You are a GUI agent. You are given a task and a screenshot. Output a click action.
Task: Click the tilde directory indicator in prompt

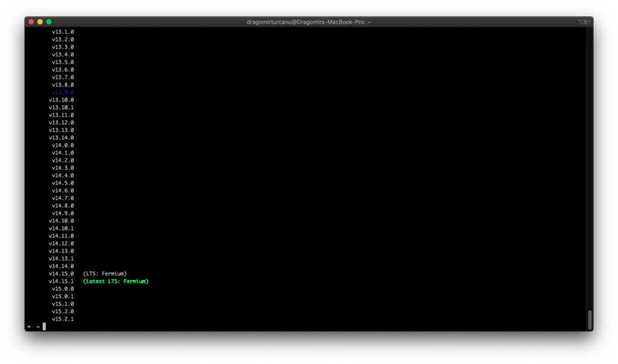click(37, 327)
